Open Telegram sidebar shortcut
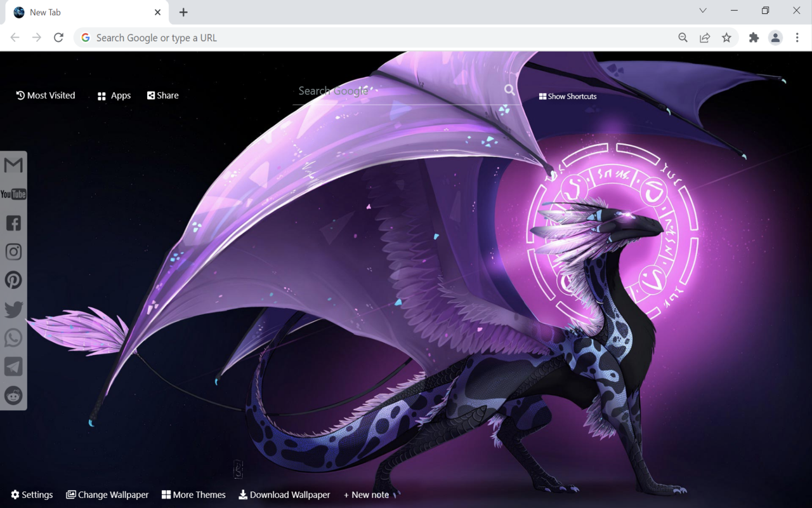 point(13,366)
